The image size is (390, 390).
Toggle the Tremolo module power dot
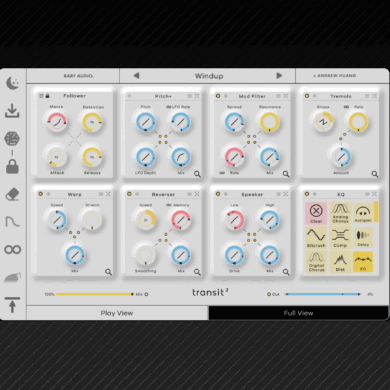point(307,96)
